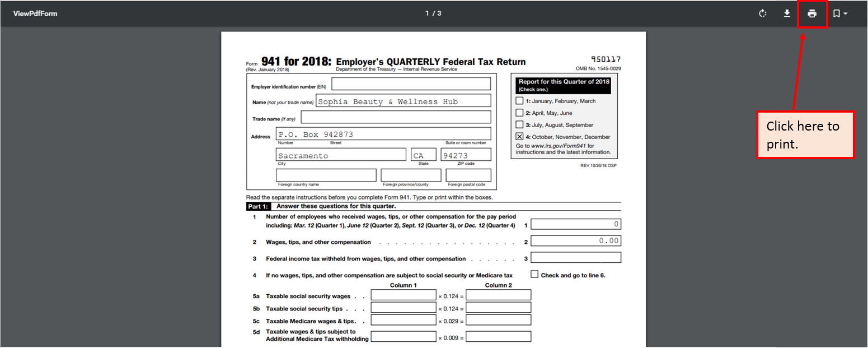Uncheck quarter 4: October, November, December
This screenshot has width=868, height=348.
point(519,137)
